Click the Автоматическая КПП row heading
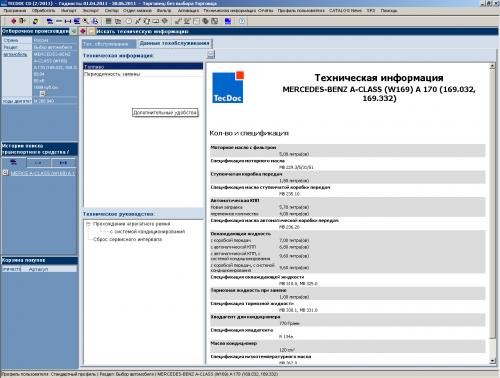This screenshot has width=500, height=378. (235, 200)
